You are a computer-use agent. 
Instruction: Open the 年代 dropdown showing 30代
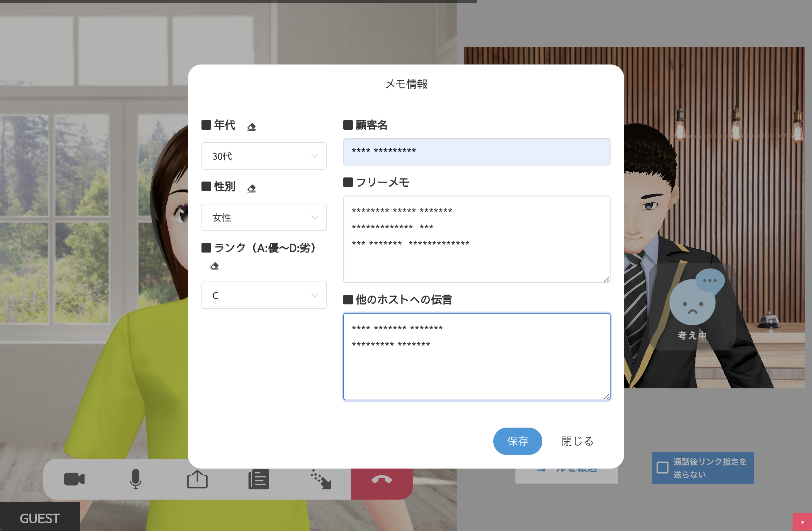pos(264,156)
